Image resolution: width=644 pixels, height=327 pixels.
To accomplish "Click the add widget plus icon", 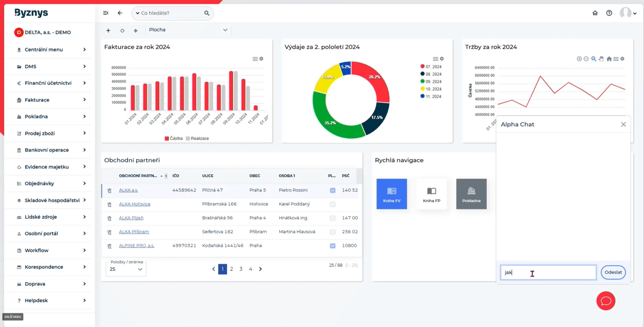I will coord(108,30).
